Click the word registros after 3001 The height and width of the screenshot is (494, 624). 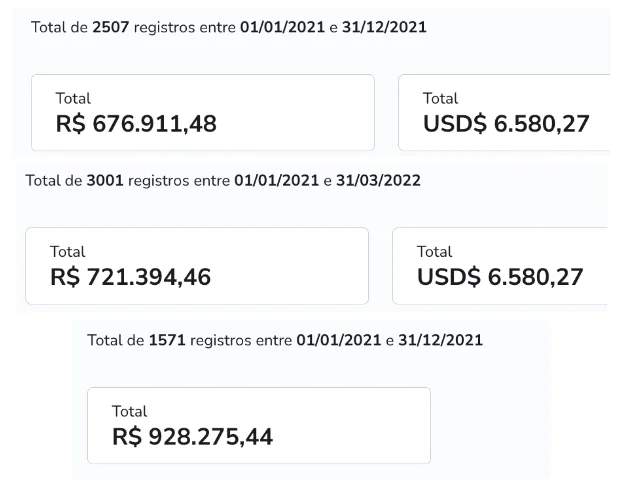(x=160, y=181)
